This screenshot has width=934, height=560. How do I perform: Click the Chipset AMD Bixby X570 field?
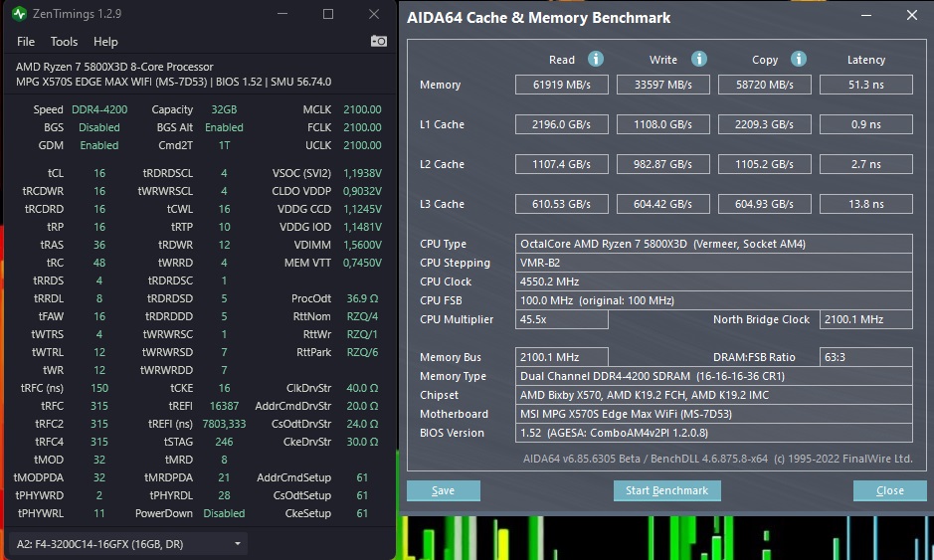(713, 395)
